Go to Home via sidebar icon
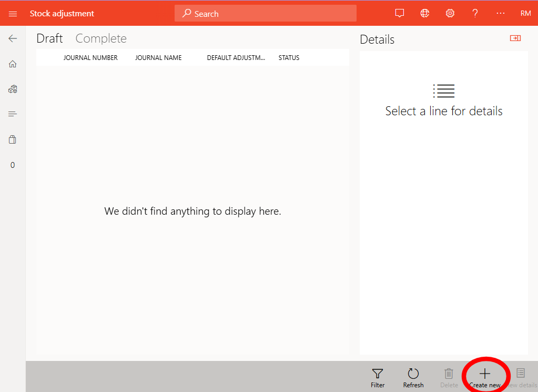 13,64
